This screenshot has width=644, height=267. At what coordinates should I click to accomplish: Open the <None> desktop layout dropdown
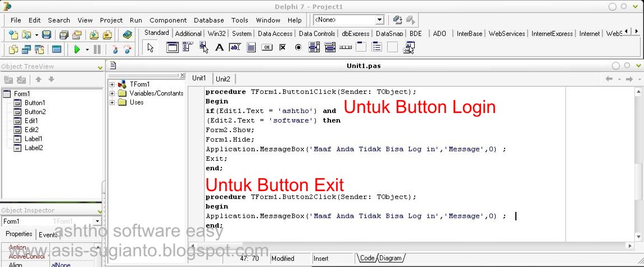click(379, 20)
